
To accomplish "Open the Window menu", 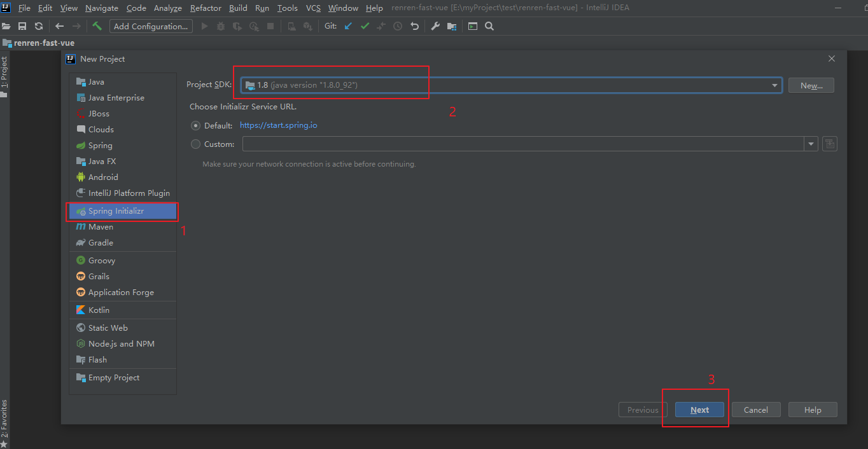I will 343,8.
